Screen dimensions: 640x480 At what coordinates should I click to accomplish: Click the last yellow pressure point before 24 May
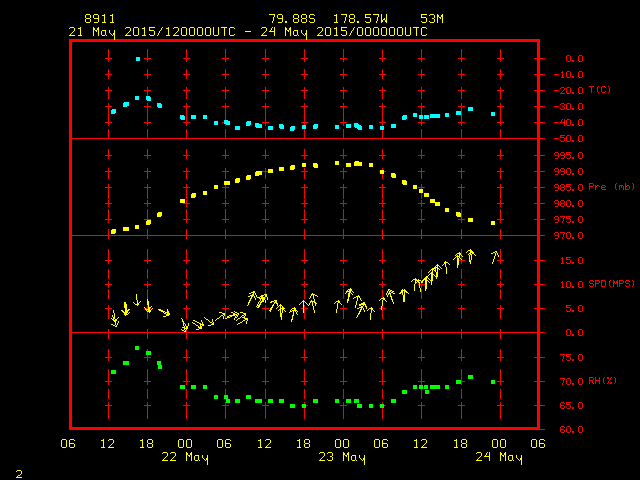coord(493,223)
